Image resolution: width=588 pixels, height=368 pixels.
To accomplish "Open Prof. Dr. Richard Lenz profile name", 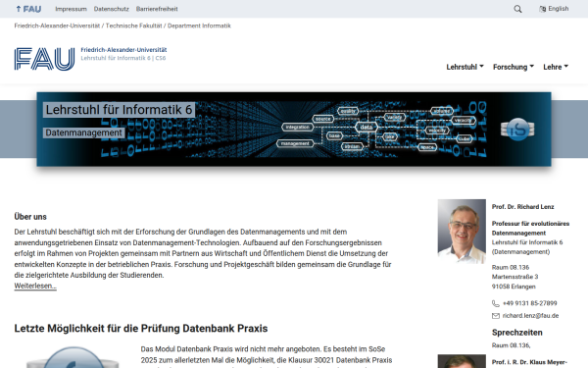I will tap(522, 207).
